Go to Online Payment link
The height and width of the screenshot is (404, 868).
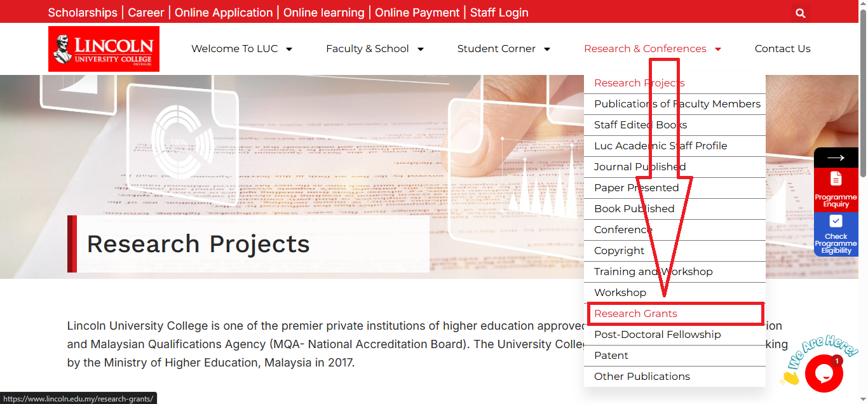pyautogui.click(x=417, y=13)
